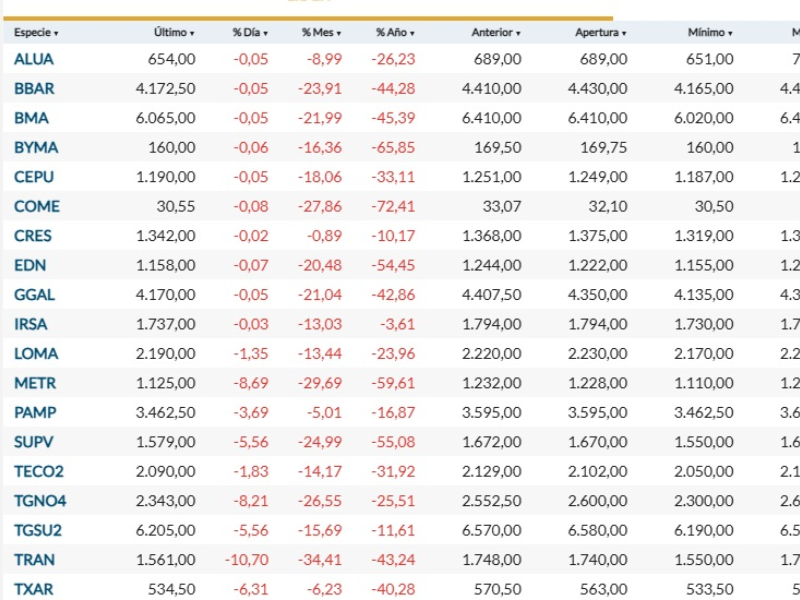
Task: Open the LOMA stock link
Action: click(36, 354)
